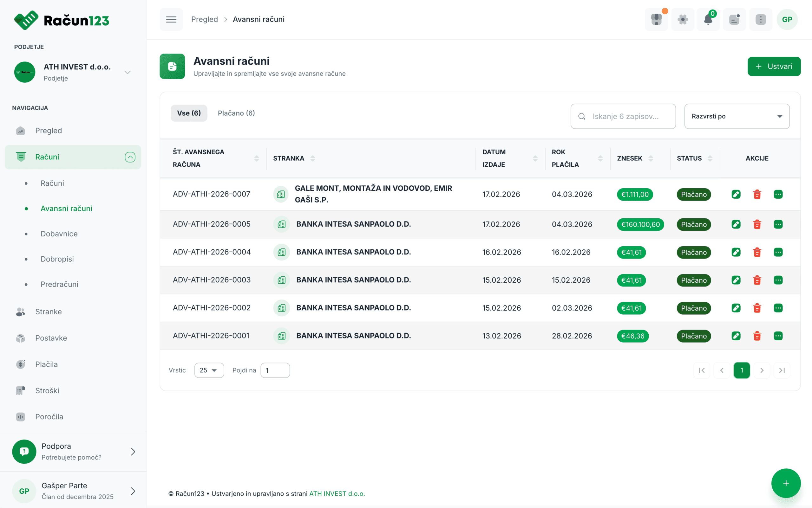Open more actions for ADV-ATHI-2026-0004
812x508 pixels.
[x=778, y=252]
